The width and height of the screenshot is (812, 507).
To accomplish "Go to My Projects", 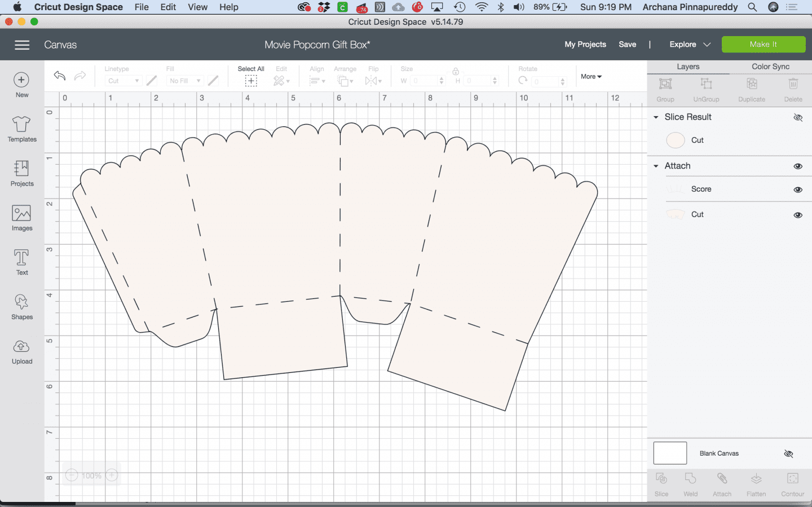I will tap(585, 45).
